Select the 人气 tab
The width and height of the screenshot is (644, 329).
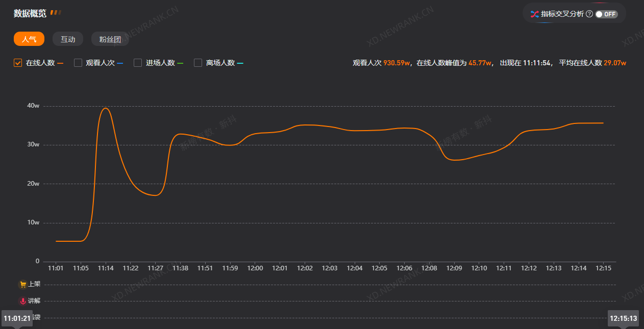tap(29, 39)
